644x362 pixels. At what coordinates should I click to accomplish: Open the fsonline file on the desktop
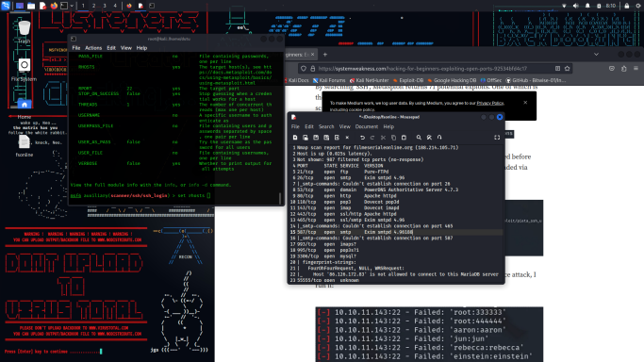click(x=25, y=146)
